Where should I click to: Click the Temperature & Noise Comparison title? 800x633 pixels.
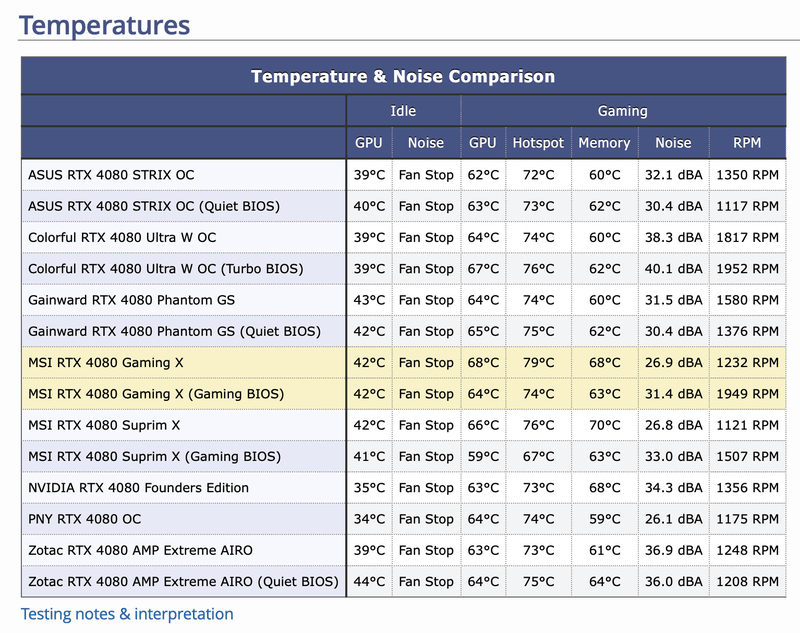coord(402,76)
